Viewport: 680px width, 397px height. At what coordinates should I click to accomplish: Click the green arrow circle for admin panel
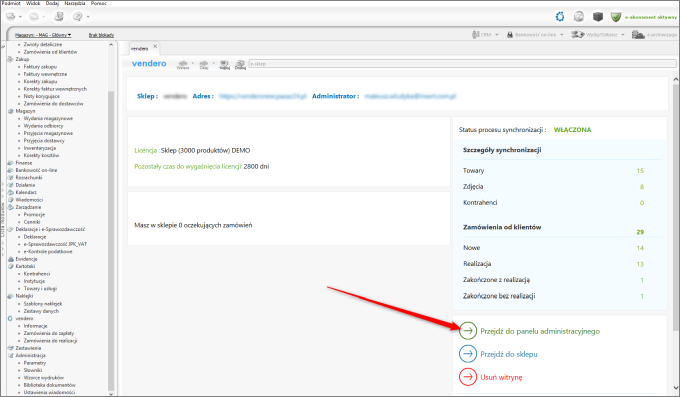[468, 331]
